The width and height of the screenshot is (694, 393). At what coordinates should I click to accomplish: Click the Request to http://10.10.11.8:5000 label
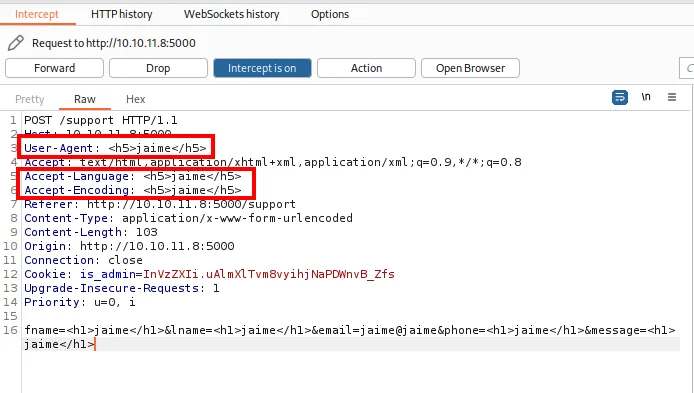click(114, 43)
